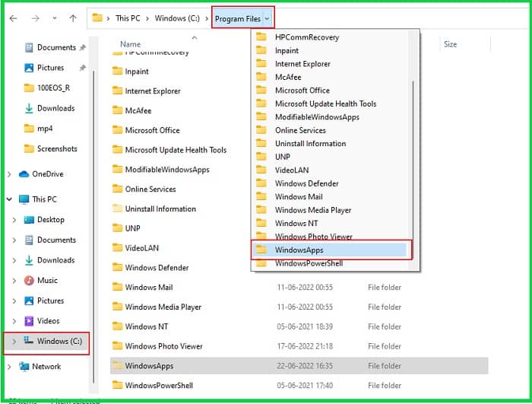The height and width of the screenshot is (404, 532).
Task: Click the UNP folder icon in dropdown
Action: pos(261,156)
